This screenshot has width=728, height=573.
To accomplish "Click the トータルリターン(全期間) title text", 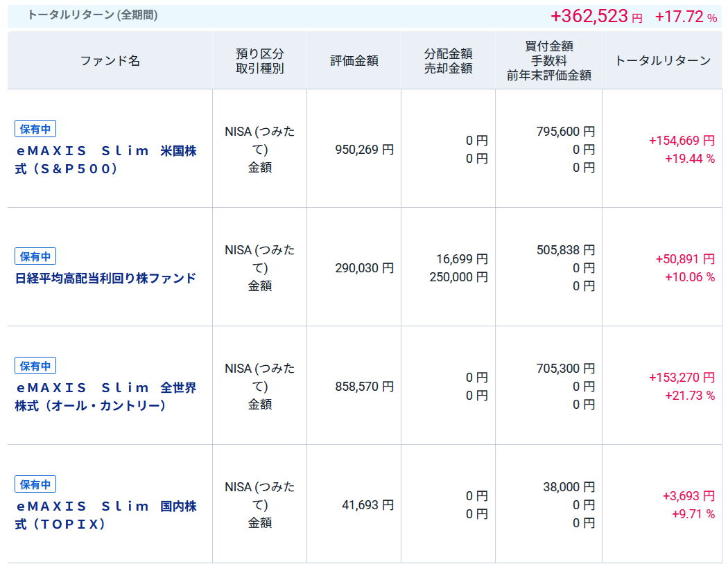I will click(x=92, y=15).
